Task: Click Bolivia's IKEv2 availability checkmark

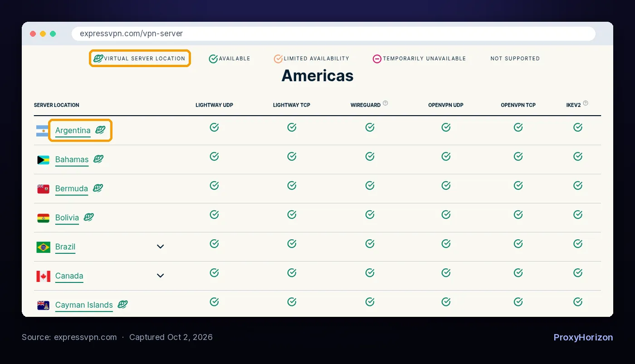Action: click(x=577, y=214)
